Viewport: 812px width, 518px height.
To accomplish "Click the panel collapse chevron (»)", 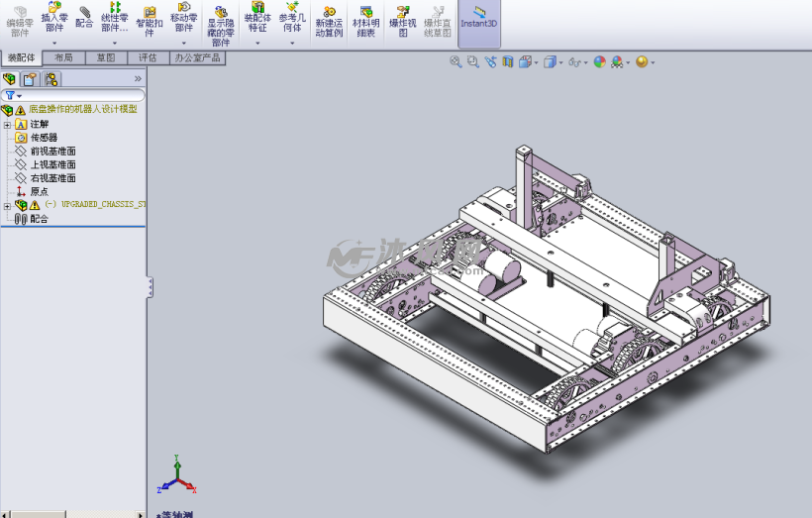I will point(138,78).
